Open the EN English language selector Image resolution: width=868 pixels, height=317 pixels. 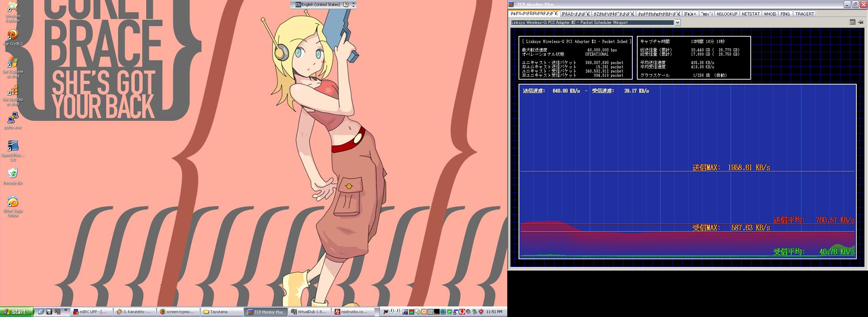click(x=318, y=5)
